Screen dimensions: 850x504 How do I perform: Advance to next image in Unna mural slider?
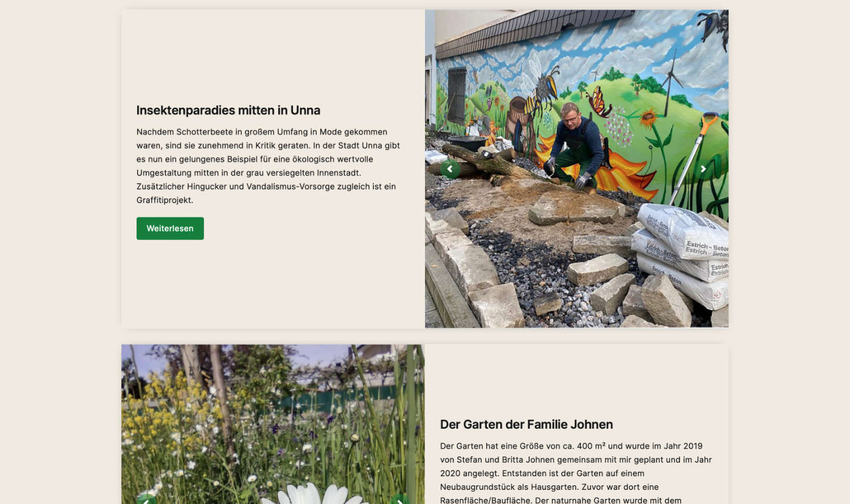(703, 169)
